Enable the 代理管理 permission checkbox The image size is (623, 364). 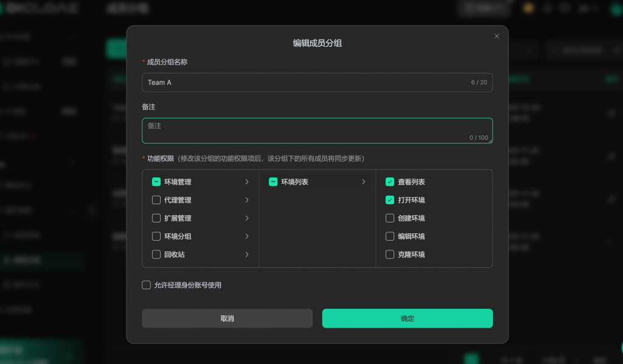pos(156,200)
